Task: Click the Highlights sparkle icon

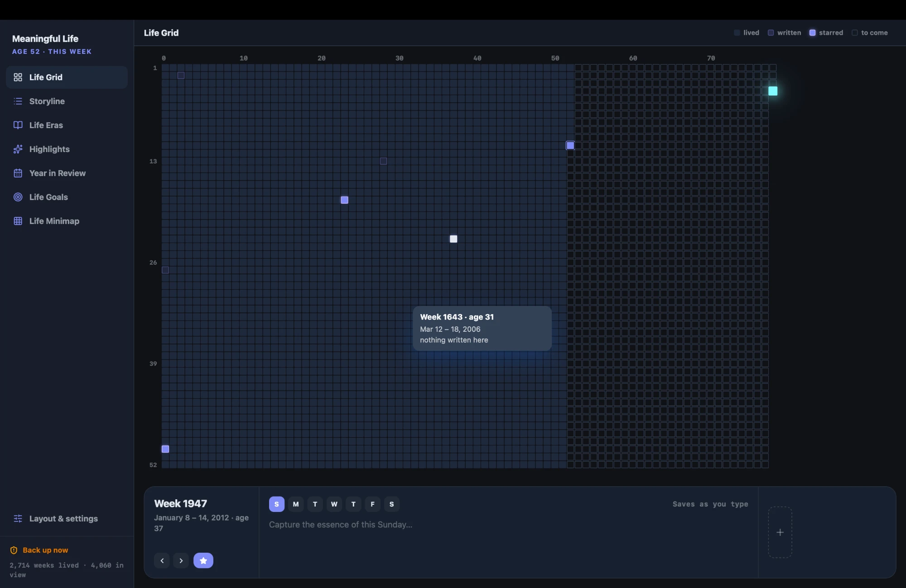Action: 18,149
